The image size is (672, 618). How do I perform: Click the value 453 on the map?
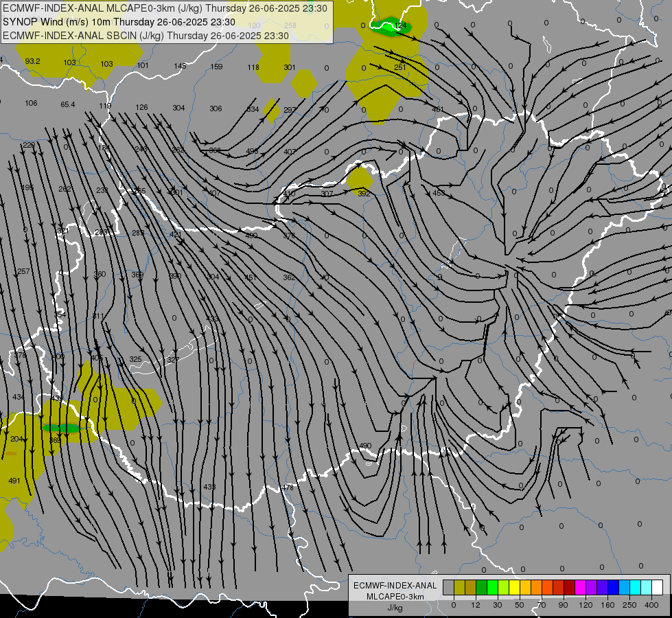(x=439, y=193)
